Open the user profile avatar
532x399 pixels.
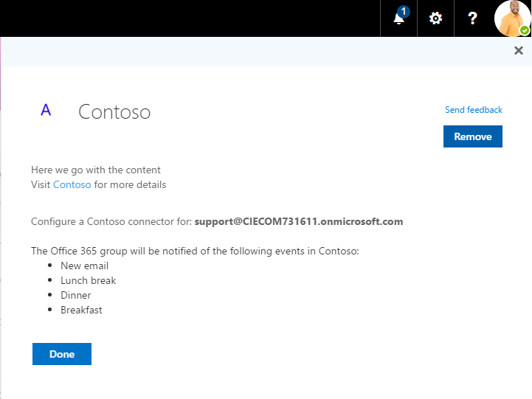coord(512,18)
